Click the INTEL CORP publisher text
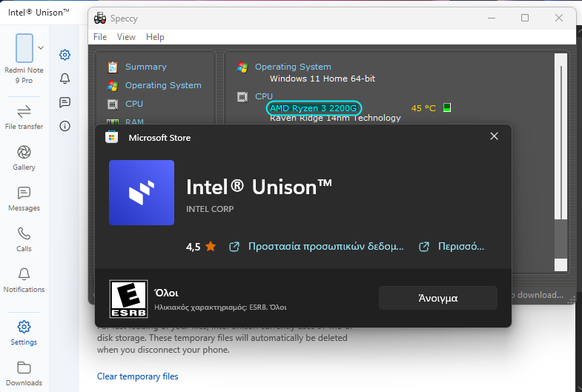582x392 pixels. click(210, 209)
